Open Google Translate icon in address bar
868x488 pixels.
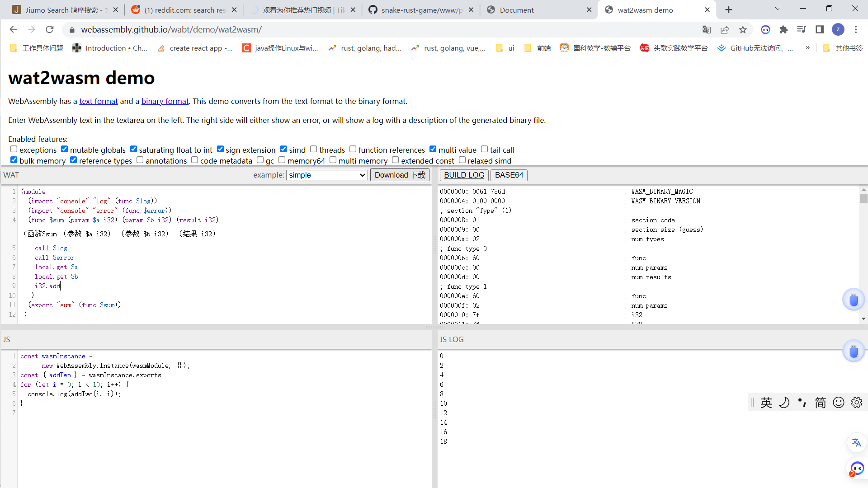(706, 29)
